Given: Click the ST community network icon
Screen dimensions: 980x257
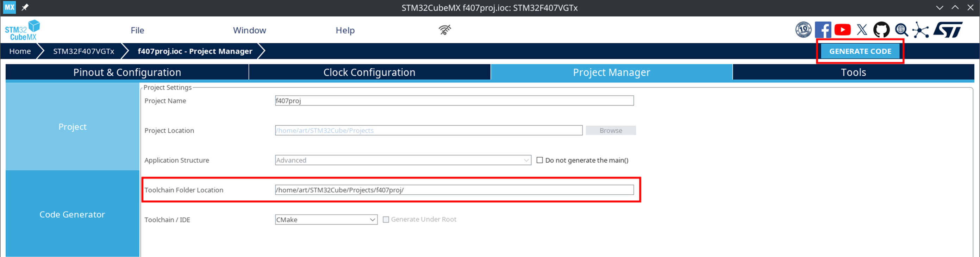Looking at the screenshot, I should 920,30.
